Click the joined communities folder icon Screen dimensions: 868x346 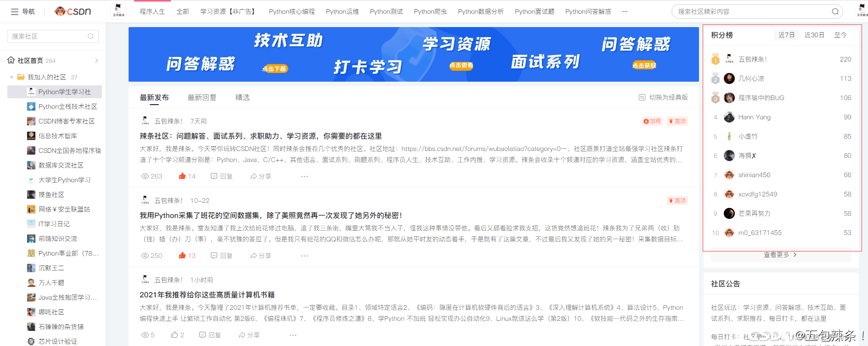point(21,77)
